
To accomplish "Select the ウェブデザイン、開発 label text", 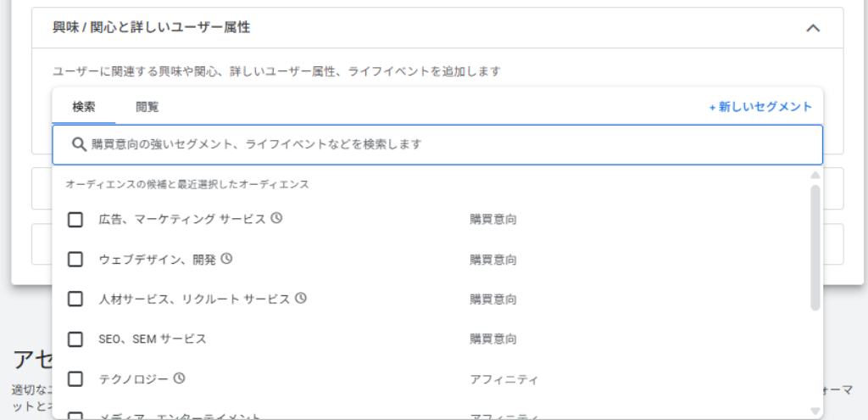I will point(157,260).
